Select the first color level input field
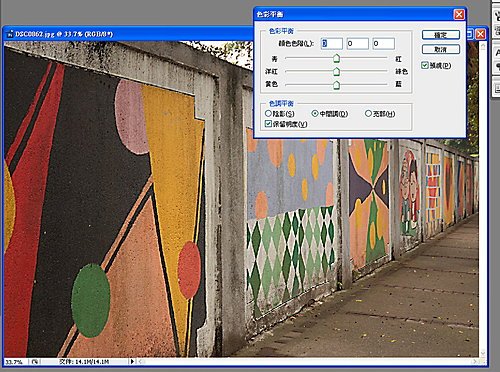The width and height of the screenshot is (500, 372). pos(332,43)
